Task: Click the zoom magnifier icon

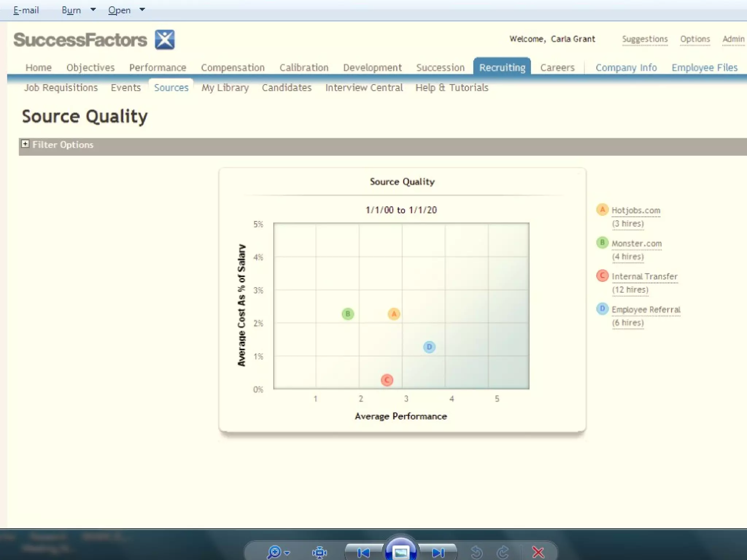Action: [274, 552]
